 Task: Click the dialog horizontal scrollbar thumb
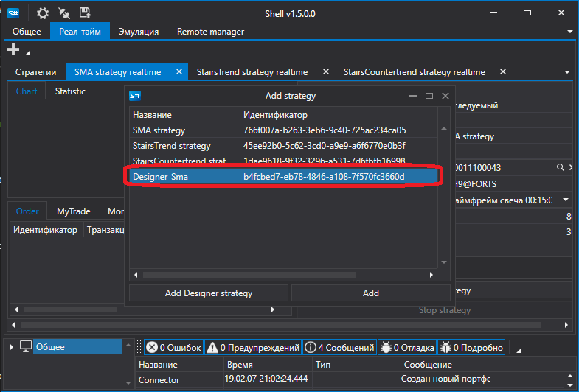249,275
